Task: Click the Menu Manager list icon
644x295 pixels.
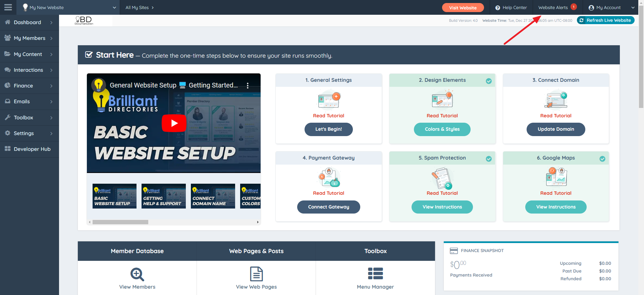Action: point(375,274)
